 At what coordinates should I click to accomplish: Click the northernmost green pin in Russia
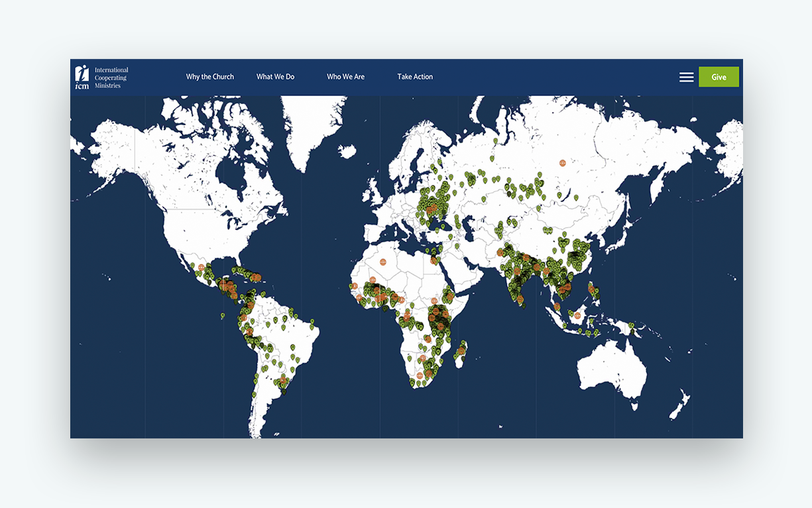(x=495, y=140)
